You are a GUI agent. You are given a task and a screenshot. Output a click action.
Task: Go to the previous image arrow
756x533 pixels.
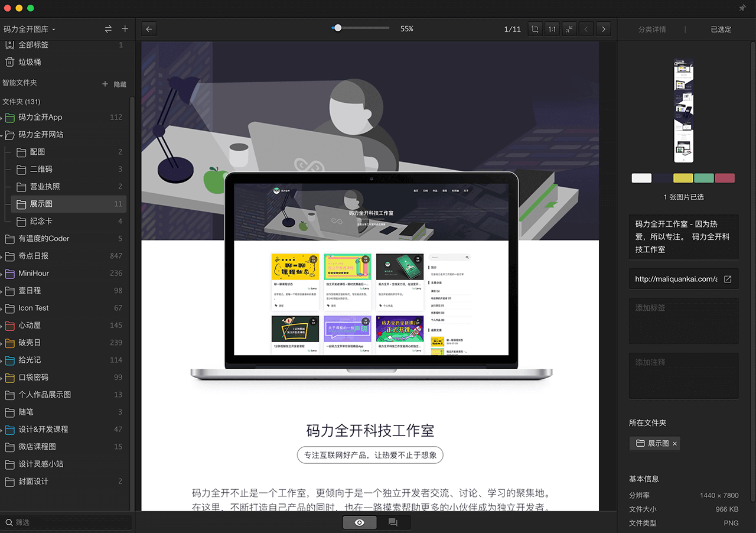586,29
